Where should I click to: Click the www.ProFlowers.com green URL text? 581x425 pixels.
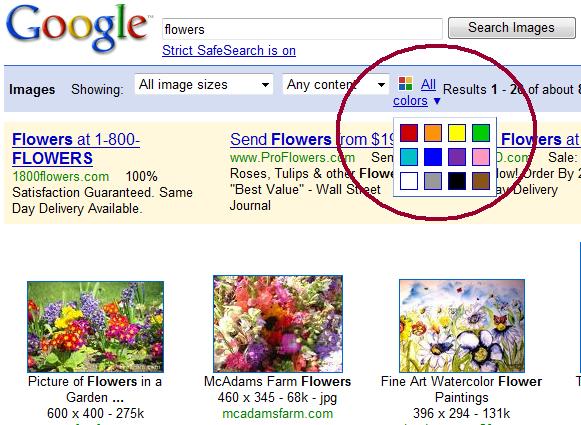pos(292,158)
